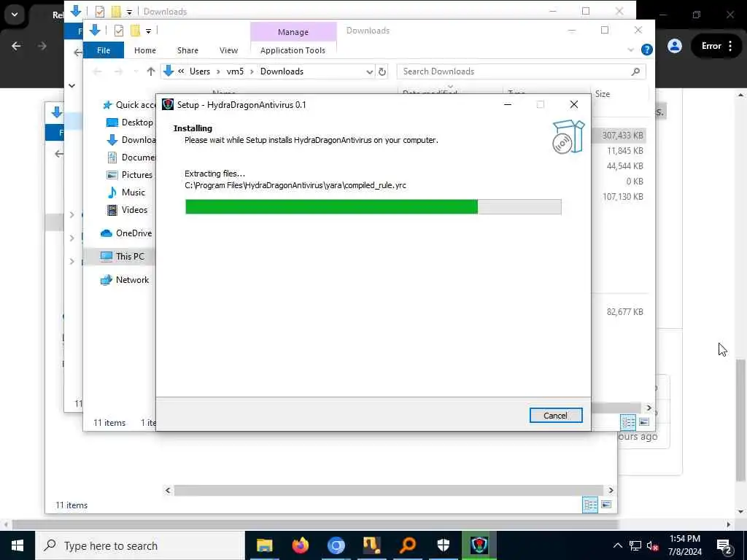Viewport: 747px width, 560px height.
Task: Click the new folder icon in title bar
Action: (135, 31)
